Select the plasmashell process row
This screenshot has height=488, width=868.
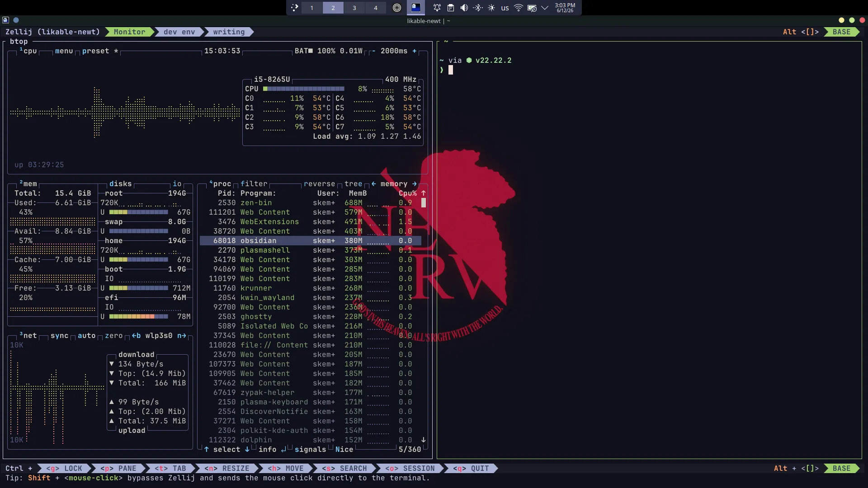311,250
